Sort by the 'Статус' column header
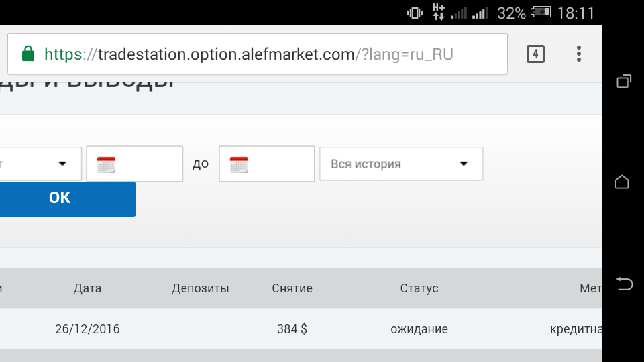This screenshot has width=644, height=362. [419, 288]
